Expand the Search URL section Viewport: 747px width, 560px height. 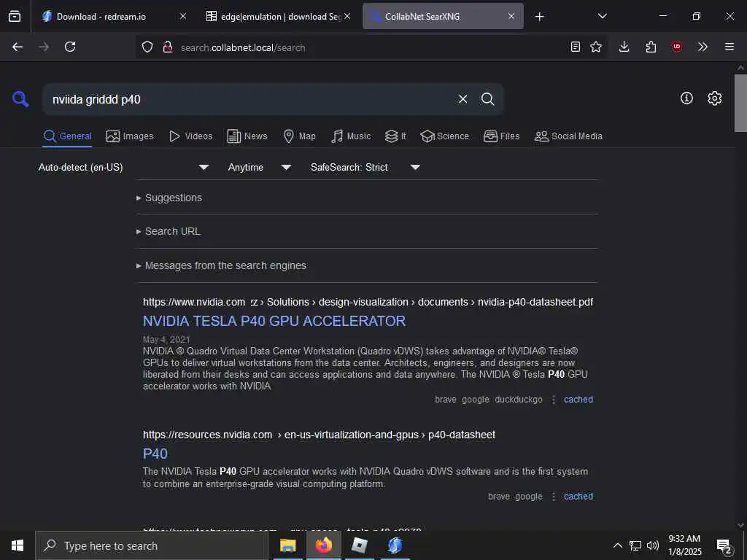[169, 231]
